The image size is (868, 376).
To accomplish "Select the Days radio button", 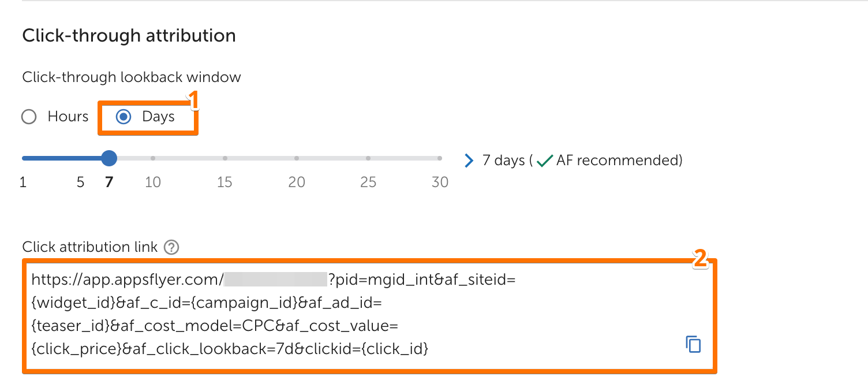I will [x=123, y=117].
